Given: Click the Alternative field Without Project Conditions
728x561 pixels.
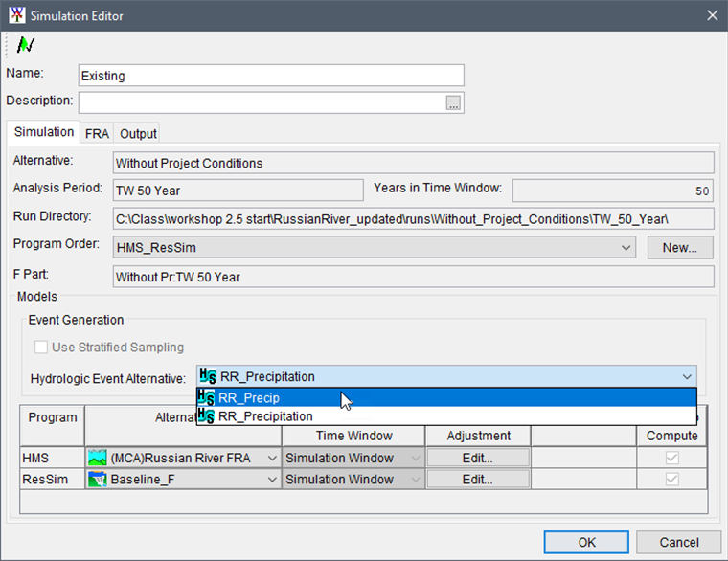Looking at the screenshot, I should tap(413, 163).
